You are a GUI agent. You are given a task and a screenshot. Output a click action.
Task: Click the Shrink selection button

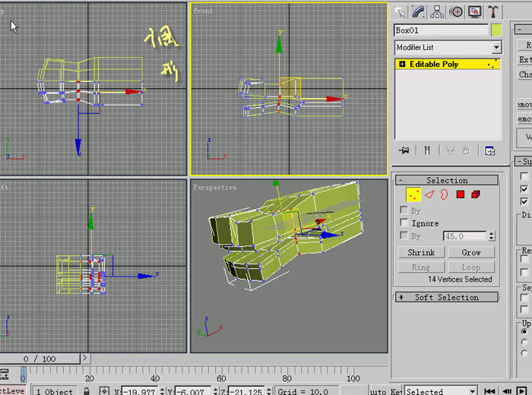[x=421, y=252]
